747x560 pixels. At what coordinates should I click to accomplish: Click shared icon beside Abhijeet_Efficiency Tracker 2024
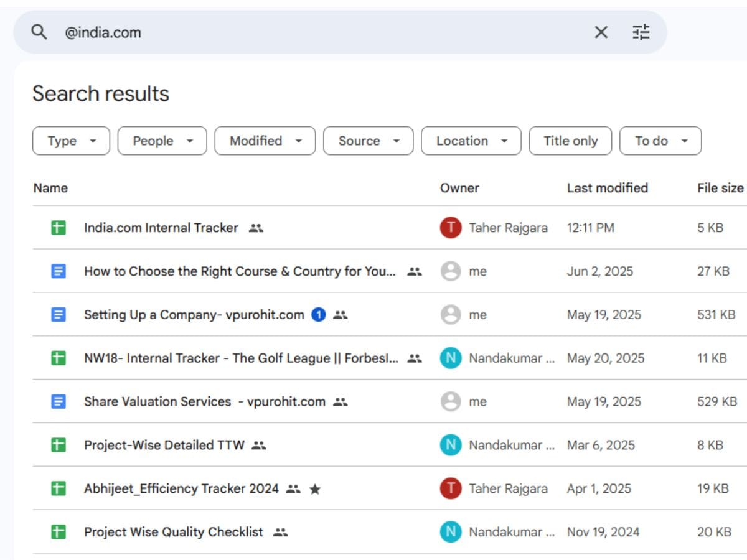(293, 490)
